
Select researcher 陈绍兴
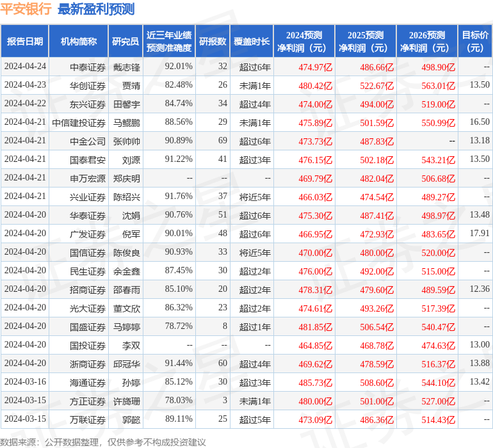point(127,197)
